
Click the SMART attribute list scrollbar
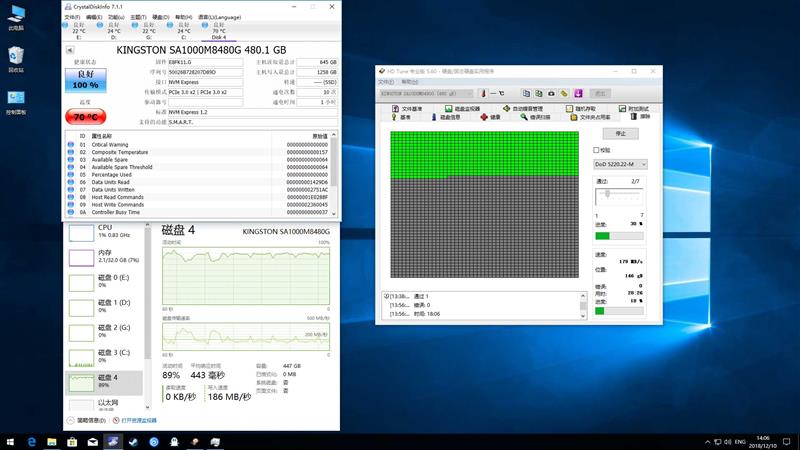coord(334,174)
